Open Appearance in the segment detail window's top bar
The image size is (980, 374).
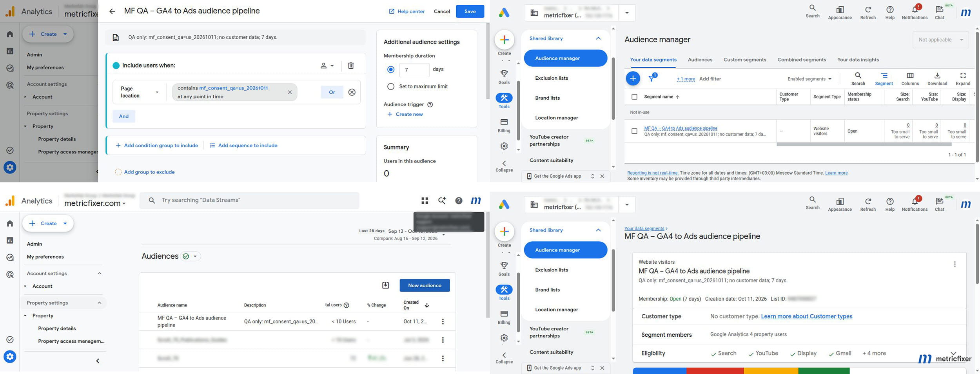840,204
